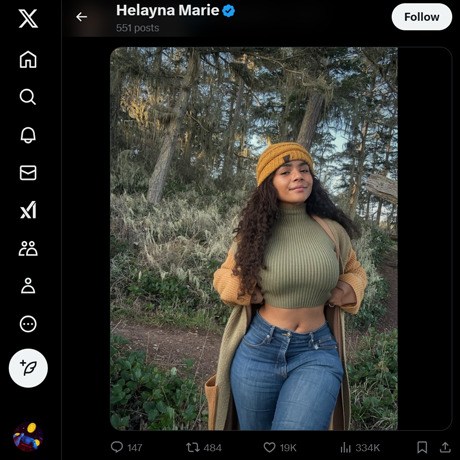
Task: Bookmark this post
Action: (x=422, y=447)
